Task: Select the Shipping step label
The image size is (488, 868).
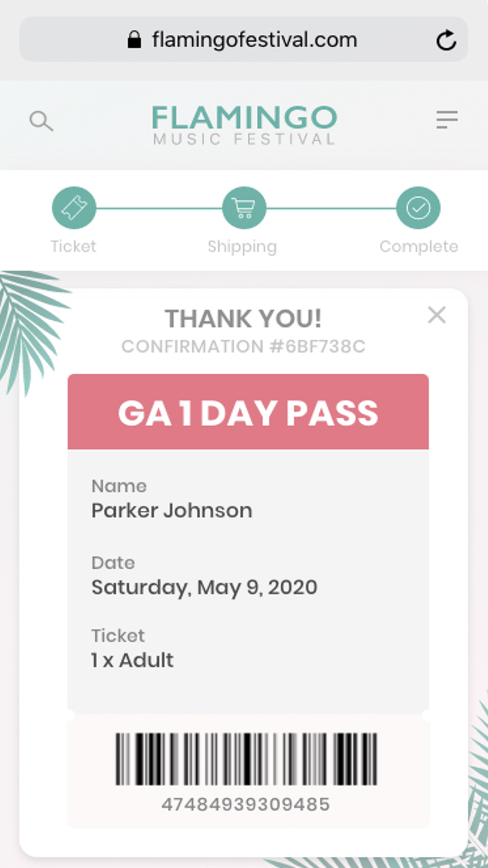Action: (242, 246)
